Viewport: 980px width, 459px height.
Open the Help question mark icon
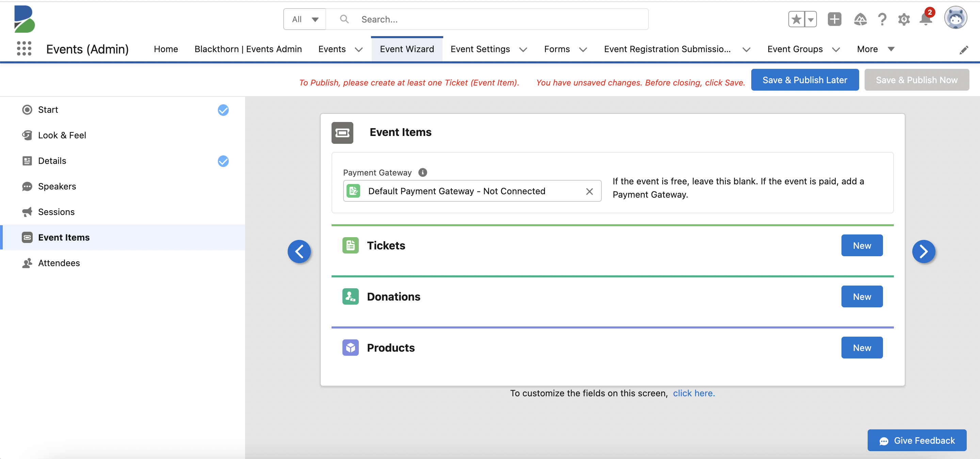point(882,19)
